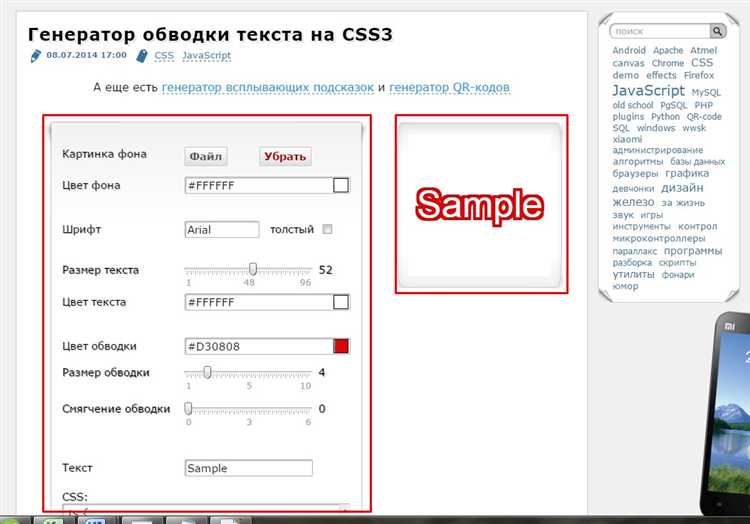Open the text color white swatch

341,302
